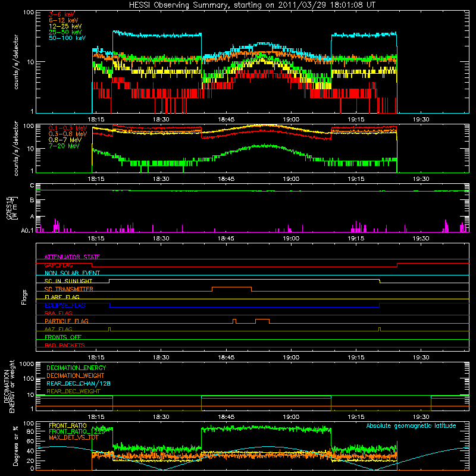The width and height of the screenshot is (476, 476).
Task: Click the 7-20 MeV green hump peak
Action: click(265, 146)
